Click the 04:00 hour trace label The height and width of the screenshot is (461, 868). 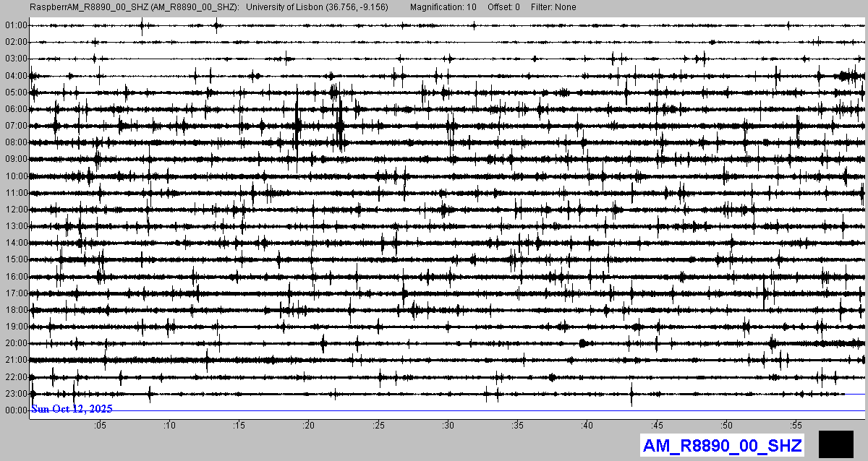click(15, 76)
